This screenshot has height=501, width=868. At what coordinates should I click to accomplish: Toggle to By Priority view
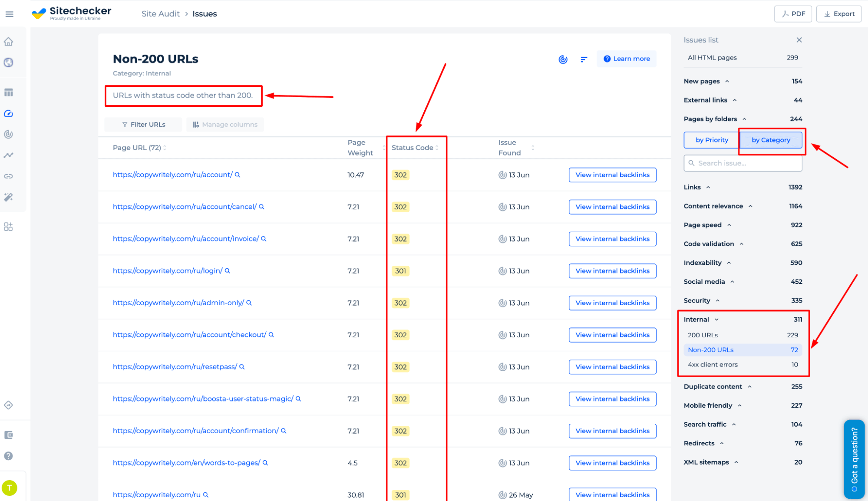tap(711, 139)
